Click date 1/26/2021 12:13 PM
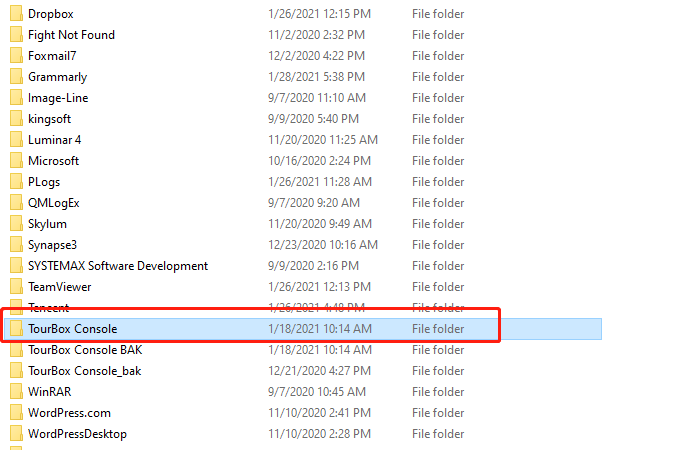 [319, 287]
